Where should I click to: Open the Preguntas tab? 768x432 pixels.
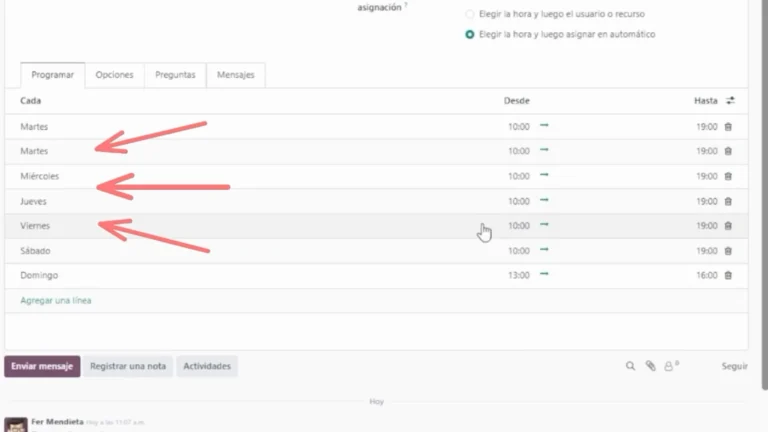(175, 75)
